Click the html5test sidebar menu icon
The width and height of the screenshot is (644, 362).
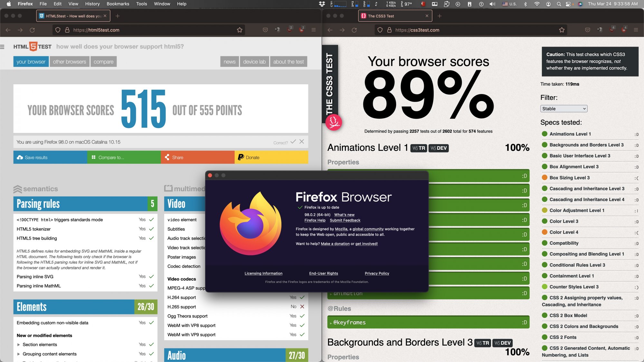tap(3, 47)
